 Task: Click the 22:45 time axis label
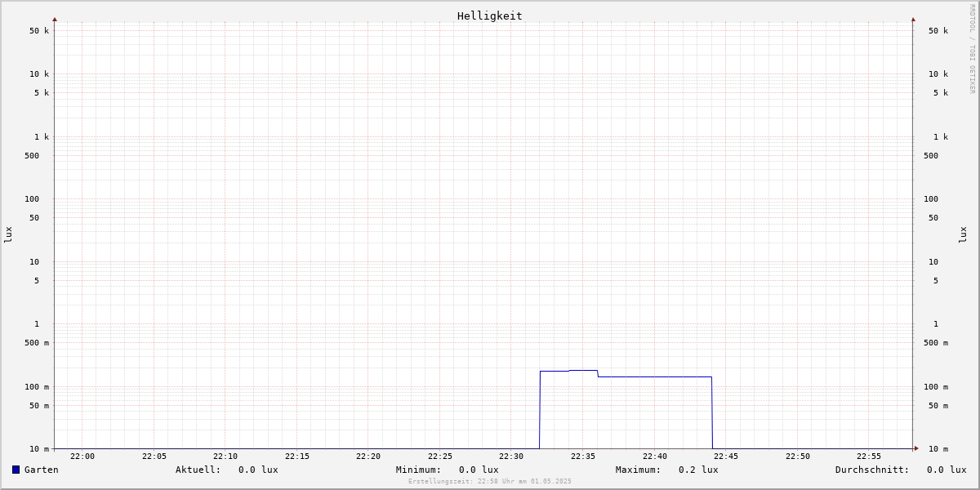tap(726, 457)
